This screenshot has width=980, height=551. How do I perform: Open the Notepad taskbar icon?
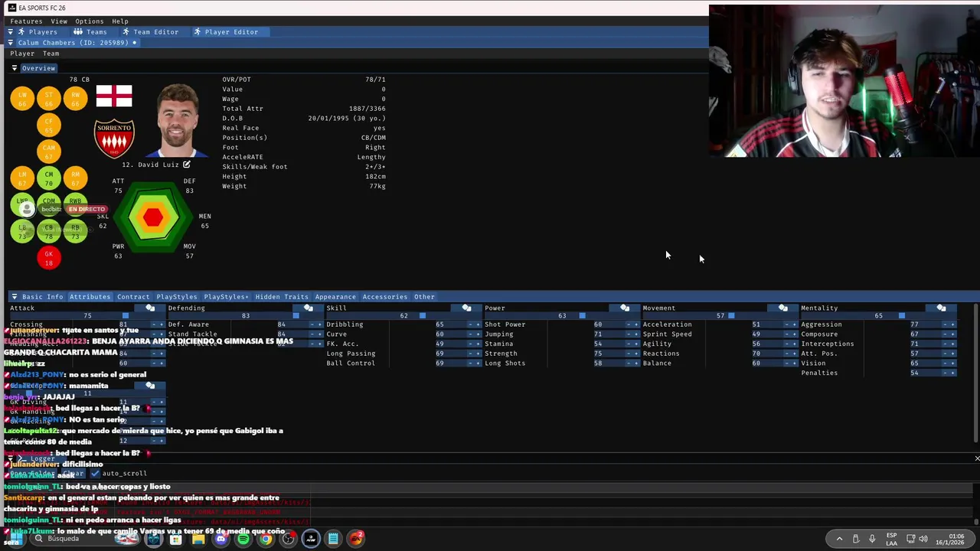(333, 539)
